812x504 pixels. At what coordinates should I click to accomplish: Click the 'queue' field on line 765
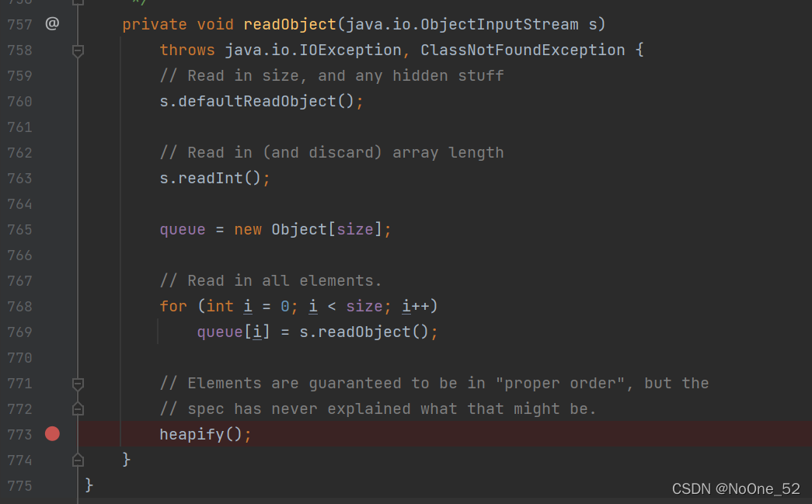pyautogui.click(x=183, y=230)
